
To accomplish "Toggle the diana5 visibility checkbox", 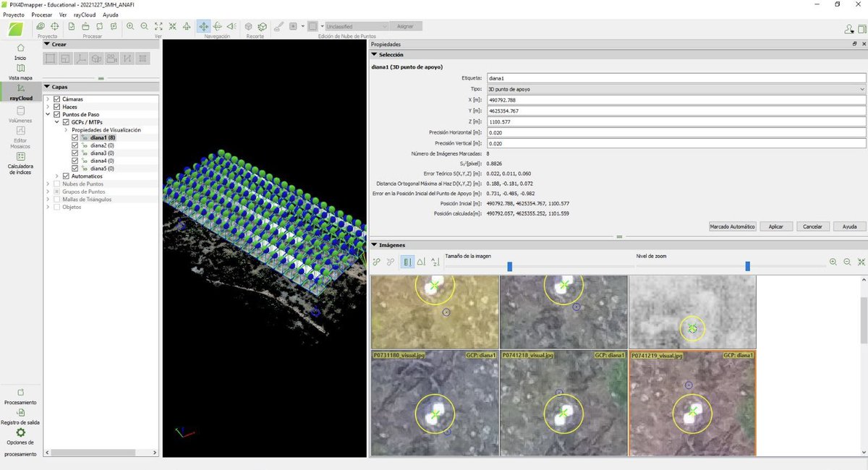I will [75, 168].
